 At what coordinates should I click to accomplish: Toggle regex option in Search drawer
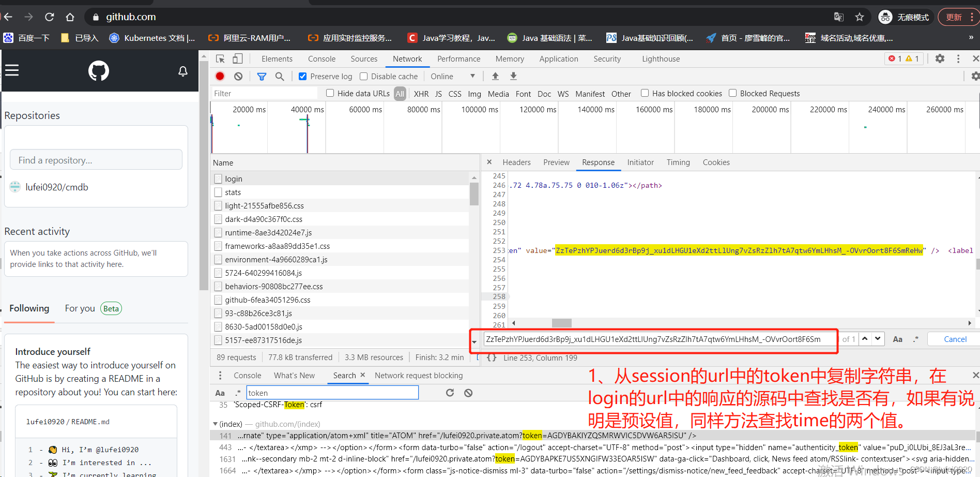238,393
